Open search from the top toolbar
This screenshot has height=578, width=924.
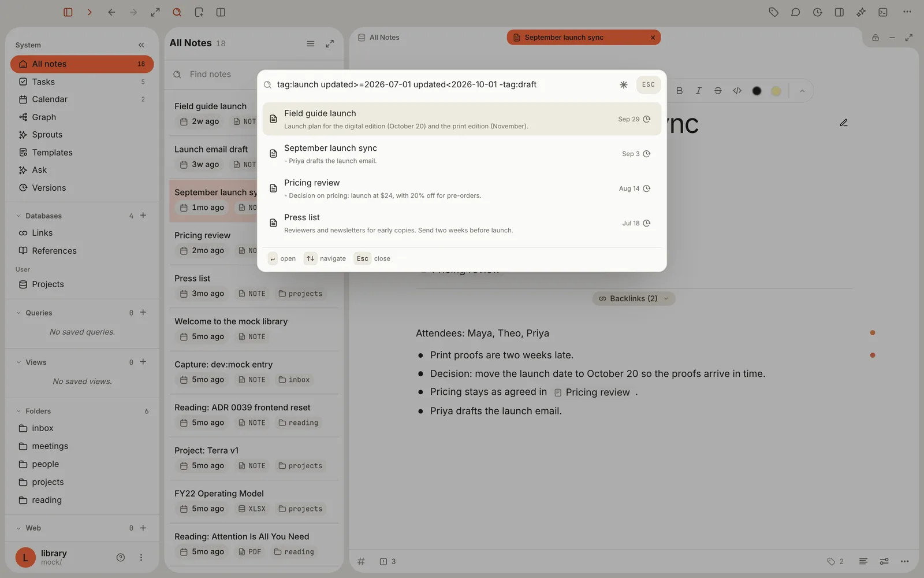pyautogui.click(x=177, y=12)
